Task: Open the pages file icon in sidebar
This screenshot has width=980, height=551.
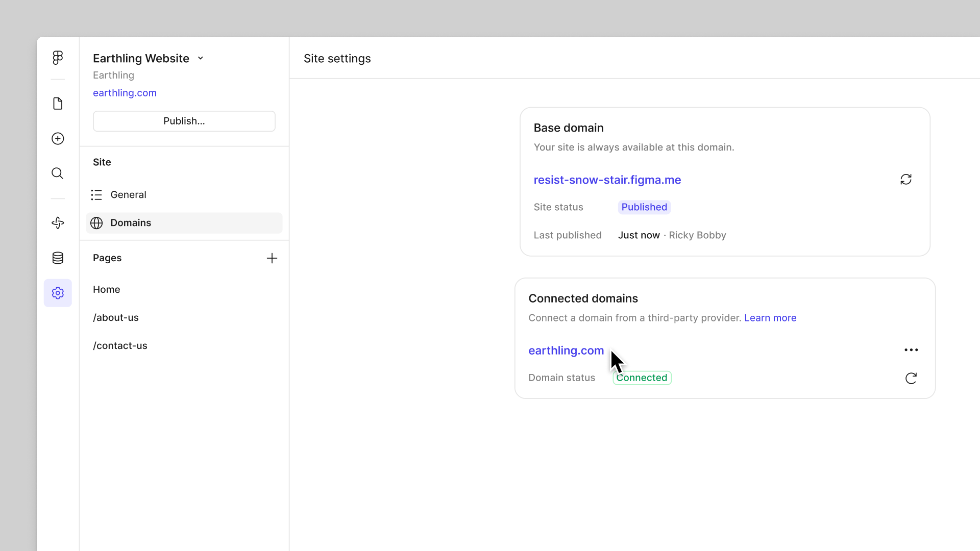Action: [x=58, y=104]
